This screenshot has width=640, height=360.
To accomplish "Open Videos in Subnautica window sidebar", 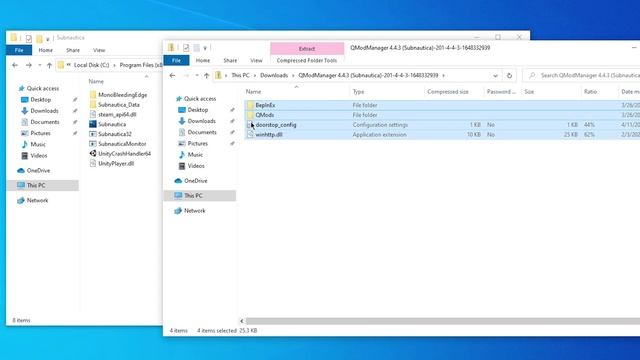I will tap(39, 156).
